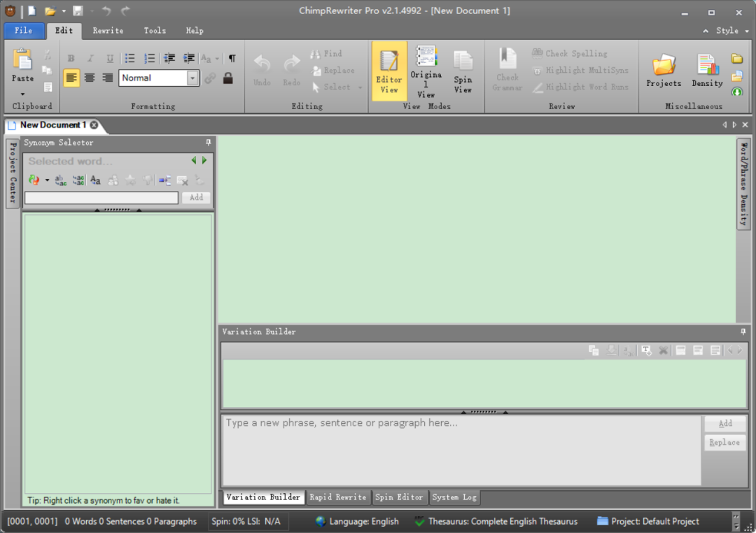The image size is (756, 533).
Task: Switch to Editor View mode
Action: click(389, 71)
